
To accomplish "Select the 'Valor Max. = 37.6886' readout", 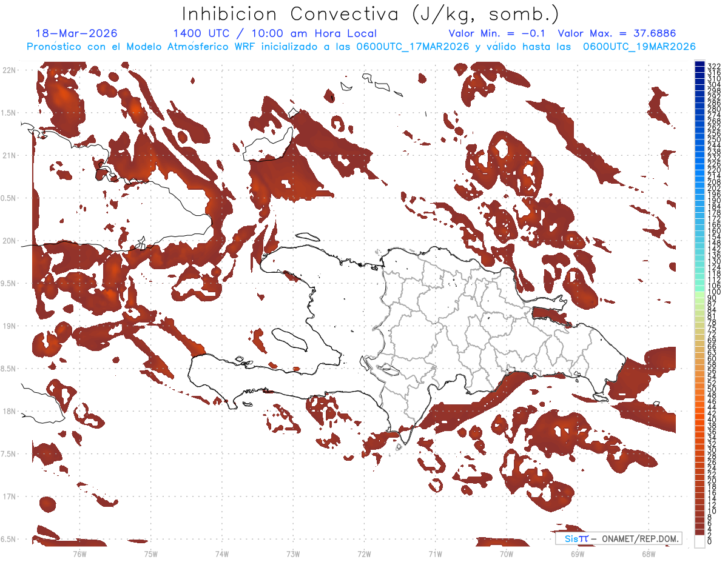I will point(617,34).
